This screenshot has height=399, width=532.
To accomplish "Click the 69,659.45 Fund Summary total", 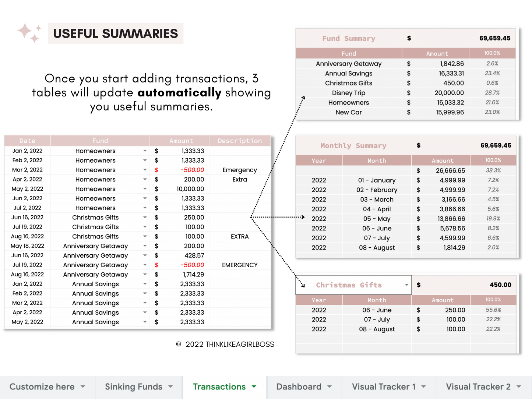I will pyautogui.click(x=495, y=38).
